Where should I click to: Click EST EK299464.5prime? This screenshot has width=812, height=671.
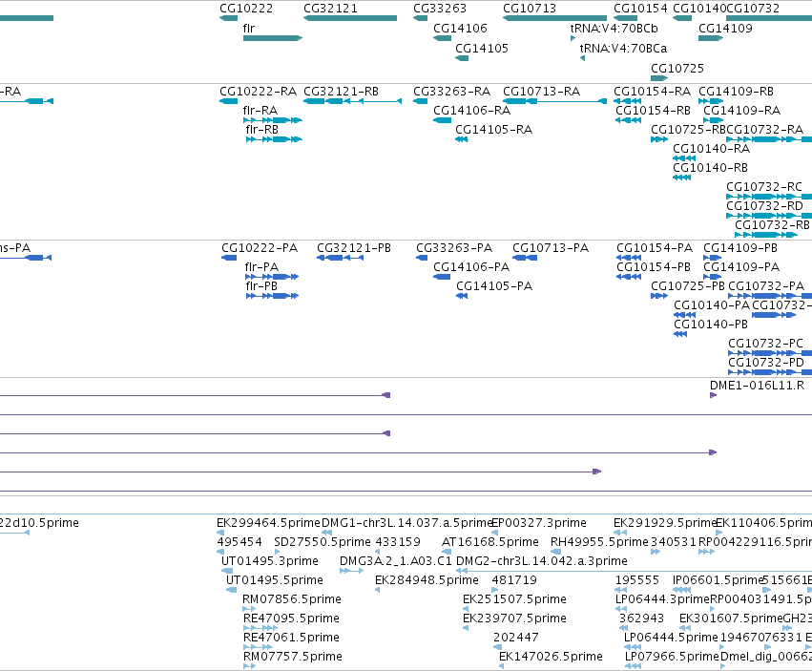coord(220,533)
